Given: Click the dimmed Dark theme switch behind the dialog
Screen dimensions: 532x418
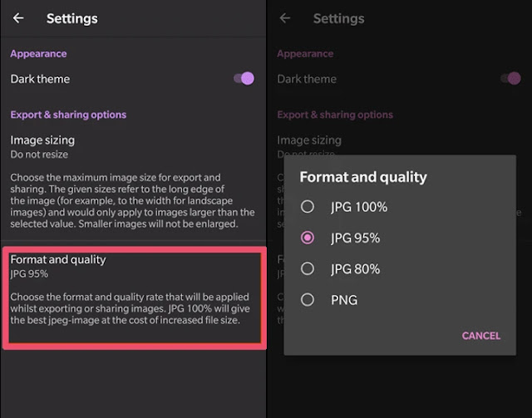Looking at the screenshot, I should click(510, 79).
